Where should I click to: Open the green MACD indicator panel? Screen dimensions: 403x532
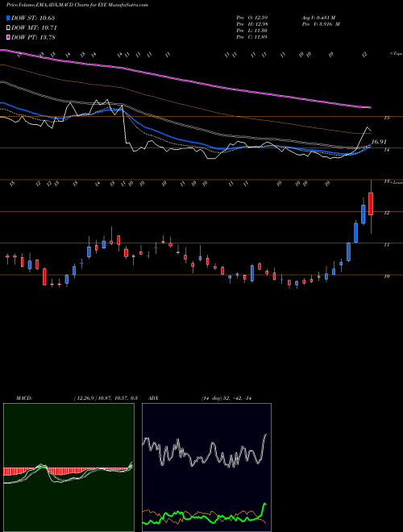tap(69, 468)
